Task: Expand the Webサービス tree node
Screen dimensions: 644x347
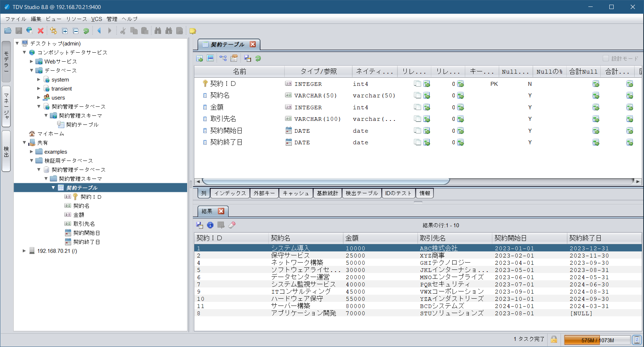Action: click(31, 61)
